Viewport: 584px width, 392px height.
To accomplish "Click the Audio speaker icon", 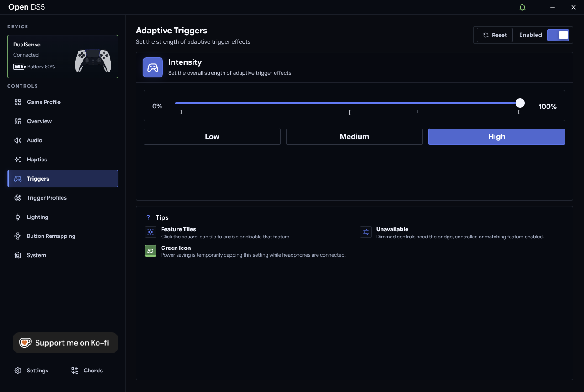I will coord(18,140).
